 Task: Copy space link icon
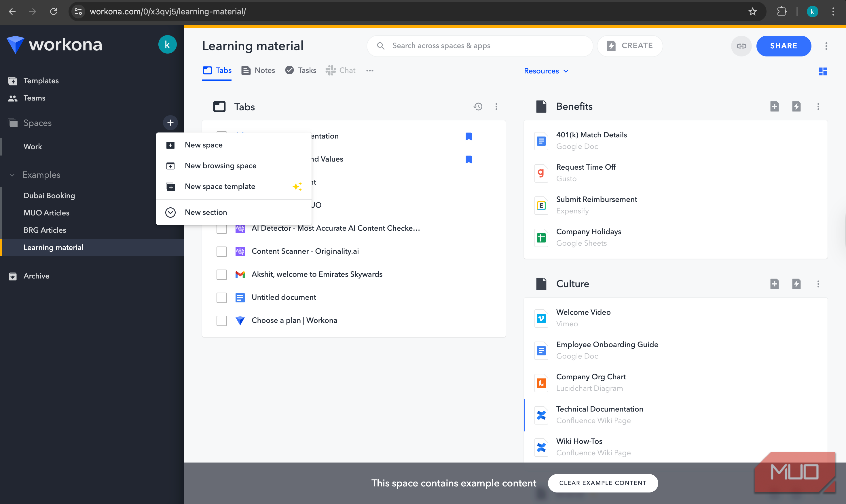(741, 46)
